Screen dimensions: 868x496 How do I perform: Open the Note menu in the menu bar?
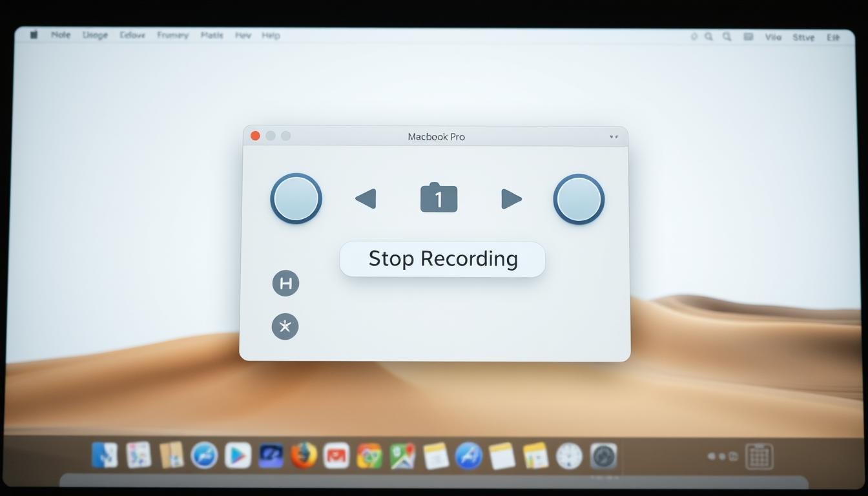click(x=61, y=35)
